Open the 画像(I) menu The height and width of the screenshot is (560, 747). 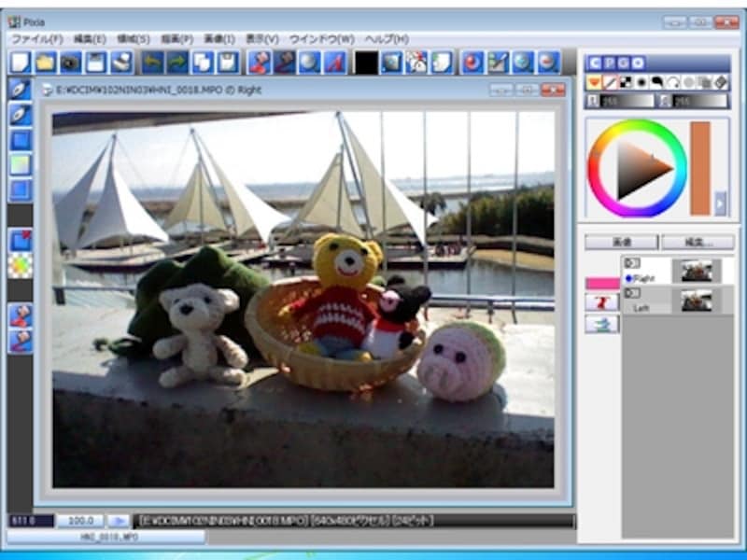[219, 39]
